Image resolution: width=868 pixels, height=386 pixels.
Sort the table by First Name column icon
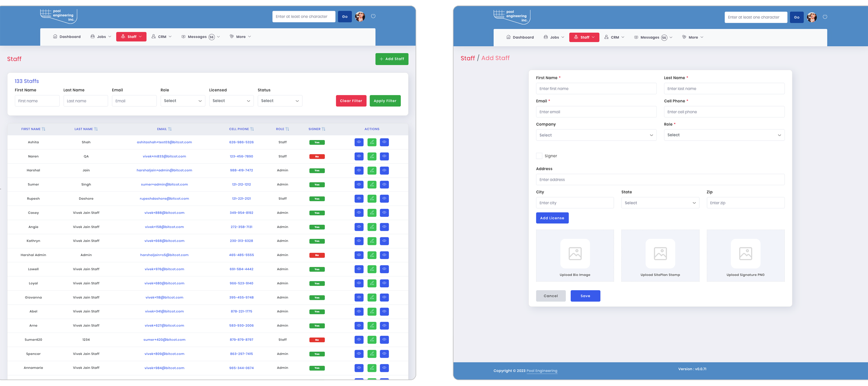point(43,129)
